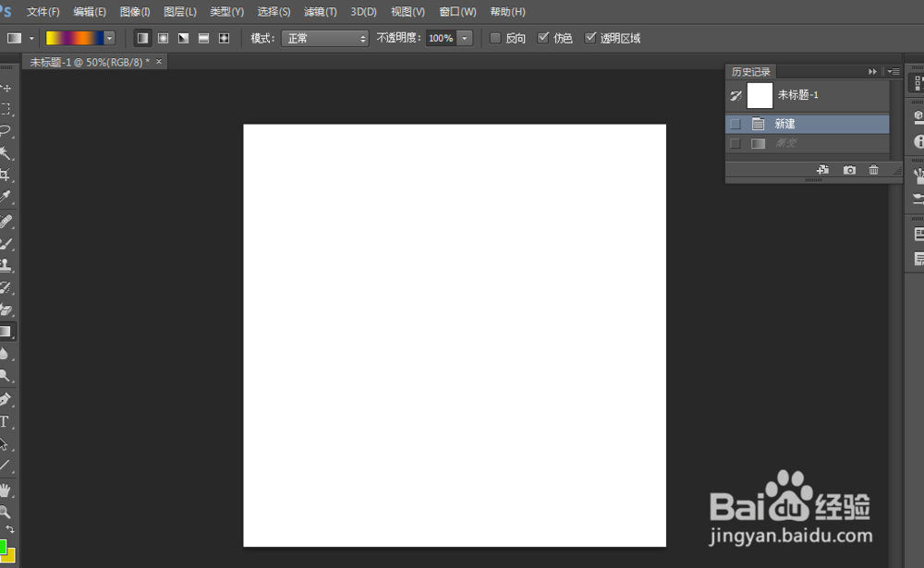
Task: Select the Eraser tool
Action: coord(6,309)
